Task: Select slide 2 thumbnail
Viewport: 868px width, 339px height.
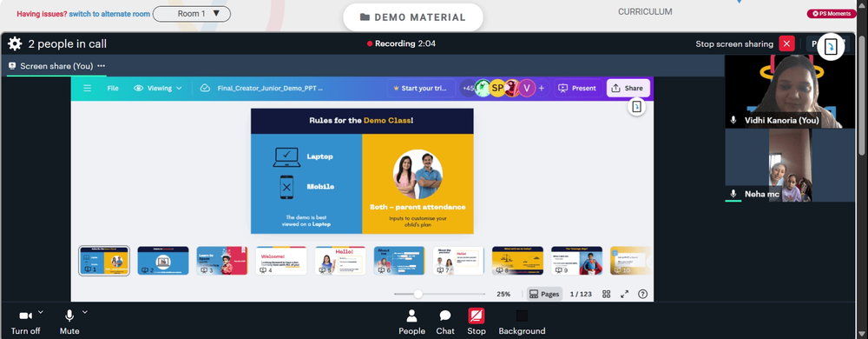Action: point(163,261)
